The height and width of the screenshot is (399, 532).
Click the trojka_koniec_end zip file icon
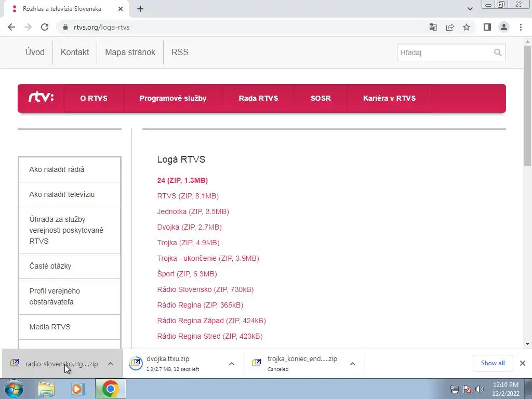(257, 363)
